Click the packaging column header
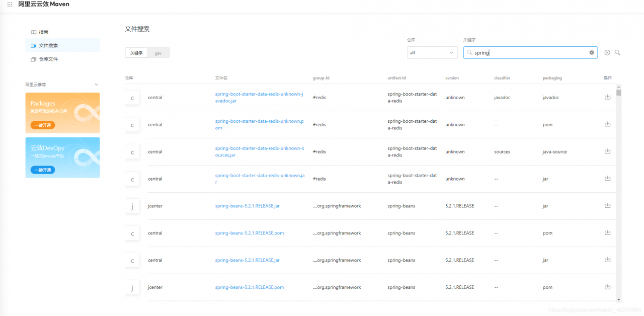 tap(552, 78)
